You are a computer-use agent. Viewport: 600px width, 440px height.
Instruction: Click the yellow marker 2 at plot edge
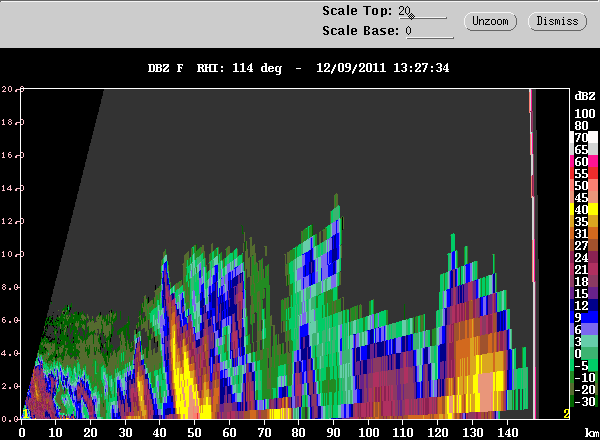pos(566,414)
